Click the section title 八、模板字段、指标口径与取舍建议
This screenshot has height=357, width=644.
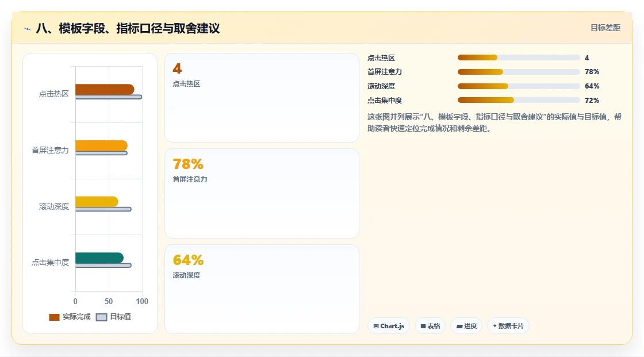coord(128,28)
